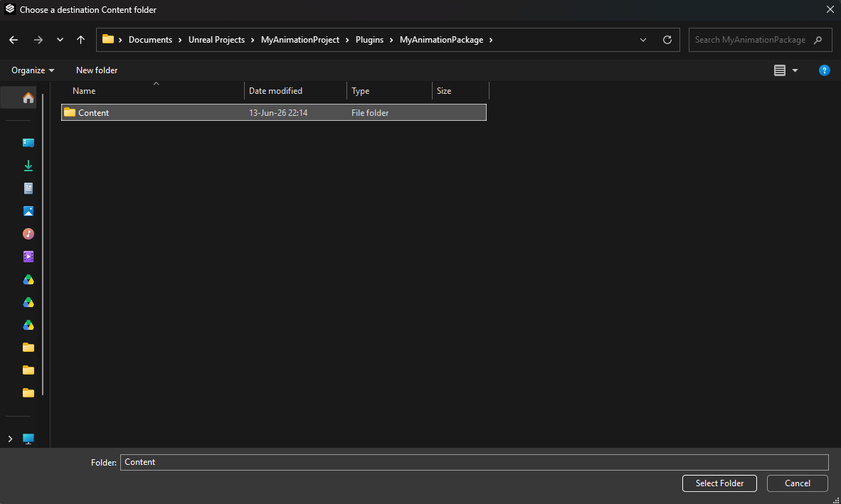841x504 pixels.
Task: Open the Organize menu
Action: tap(33, 70)
